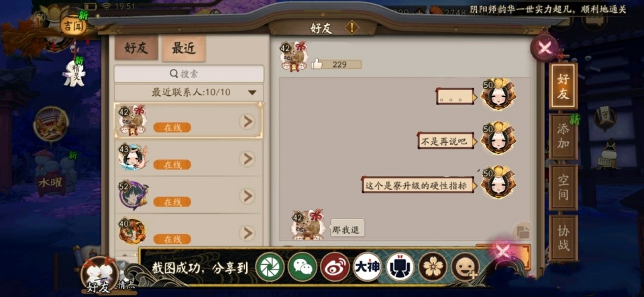Share screenshot to Weibo
The width and height of the screenshot is (644, 297).
click(x=335, y=267)
